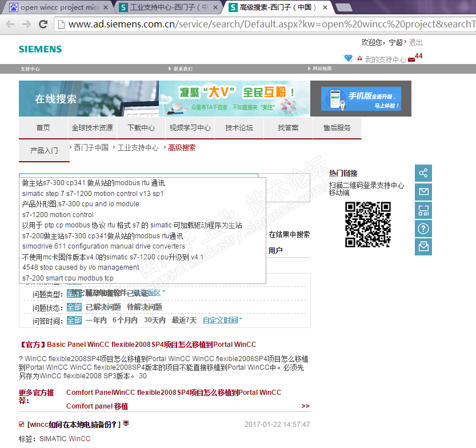This screenshot has width=476, height=448.
Task: Filter answers by 最近7天
Action: pyautogui.click(x=184, y=320)
